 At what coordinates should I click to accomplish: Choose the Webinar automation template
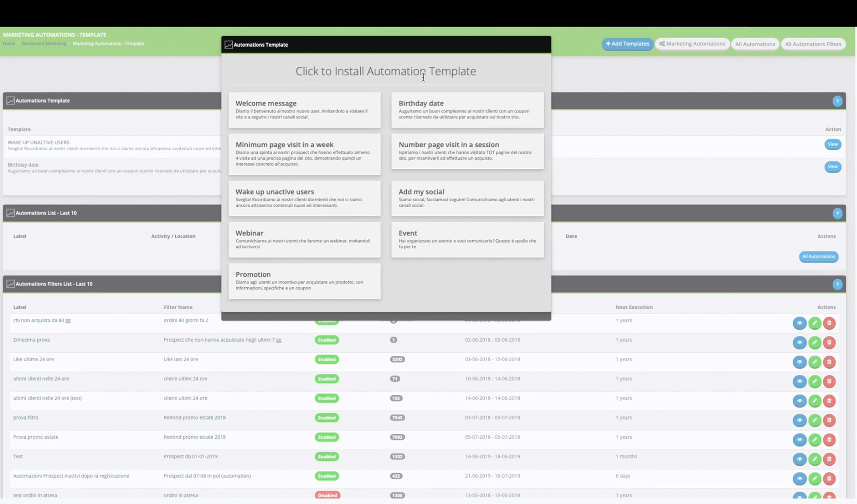pos(304,239)
